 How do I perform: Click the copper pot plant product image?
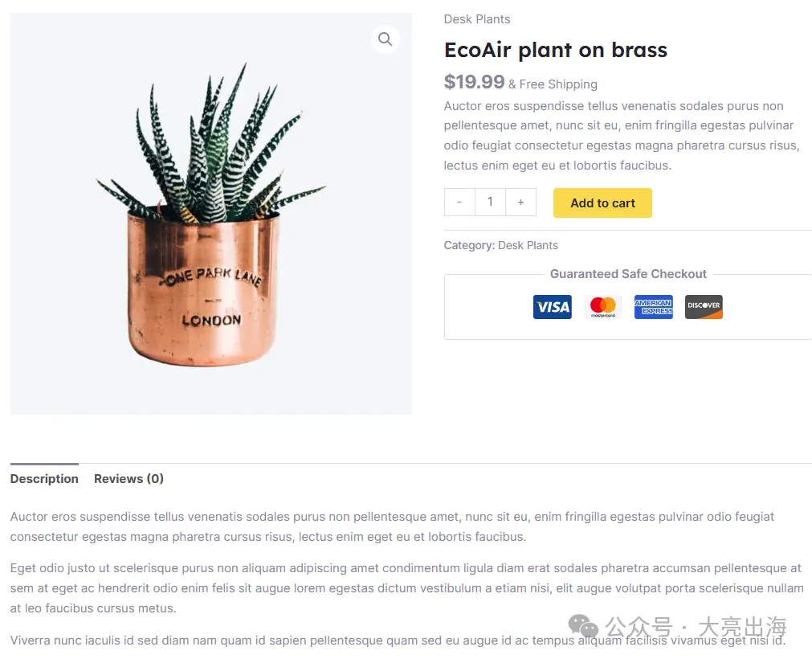click(x=211, y=214)
